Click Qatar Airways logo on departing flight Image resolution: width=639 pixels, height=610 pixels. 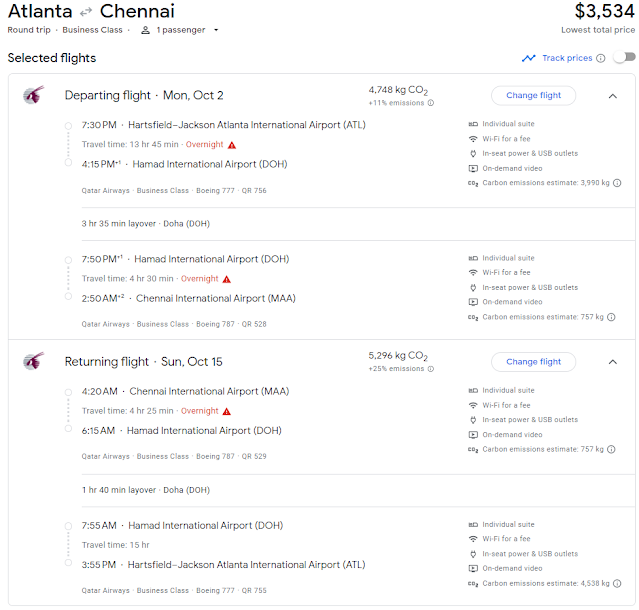tap(33, 95)
